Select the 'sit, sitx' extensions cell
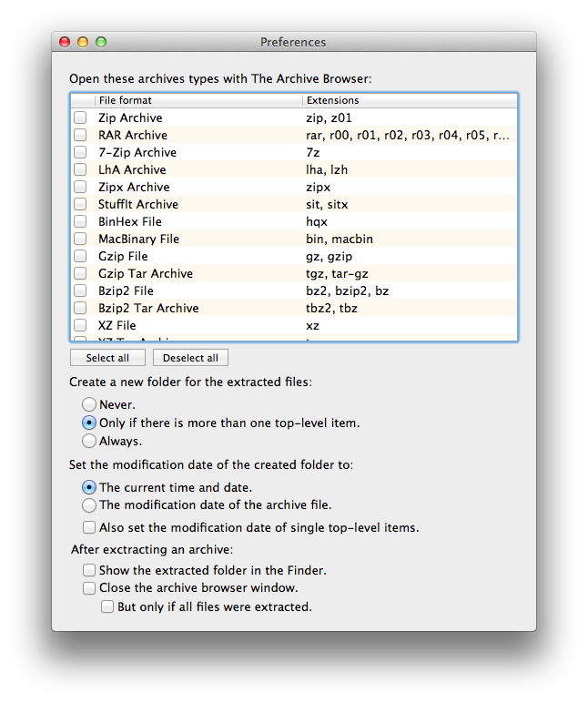 coord(411,205)
